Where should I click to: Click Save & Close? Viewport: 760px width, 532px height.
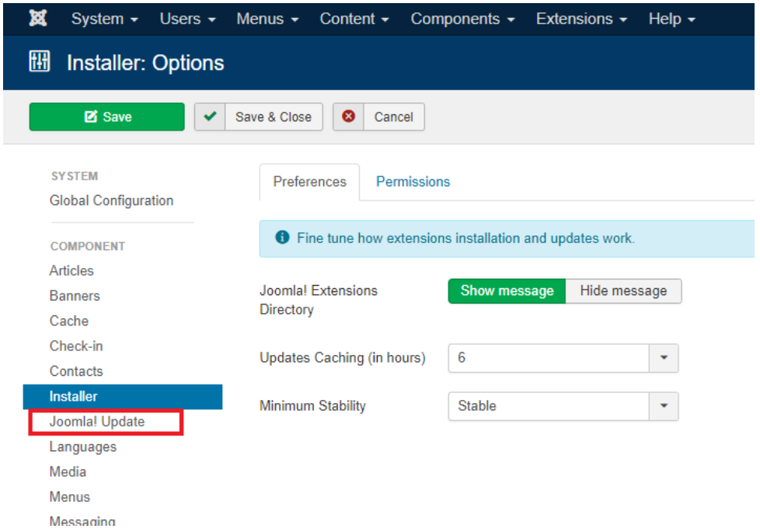[x=258, y=116]
